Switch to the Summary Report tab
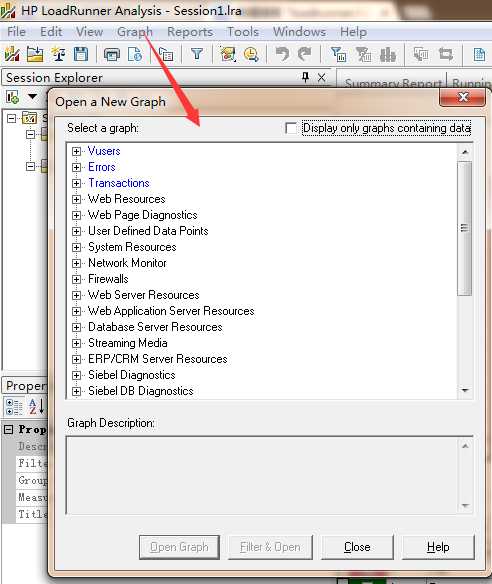The image size is (492, 584). (x=392, y=83)
